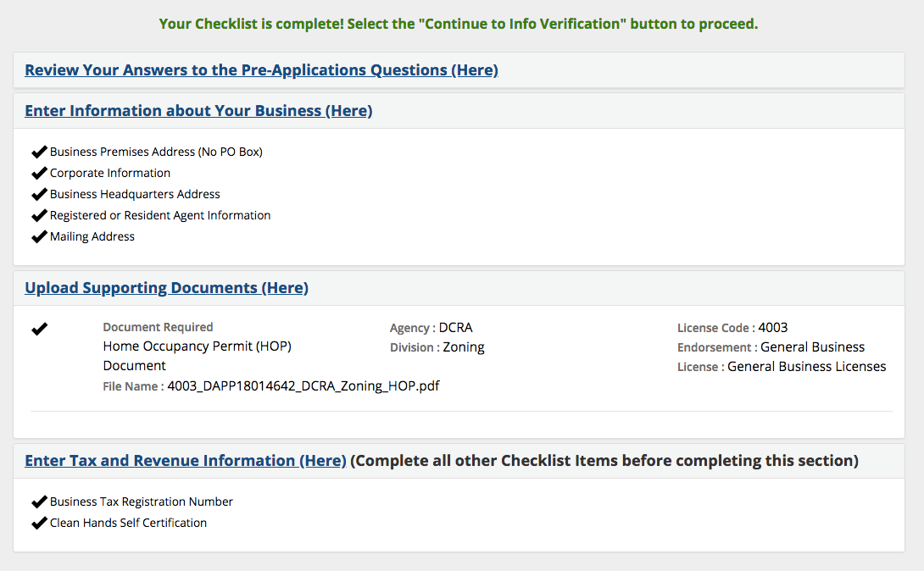Click the checkmark next to Corporate Information
The image size is (924, 571).
pos(39,172)
